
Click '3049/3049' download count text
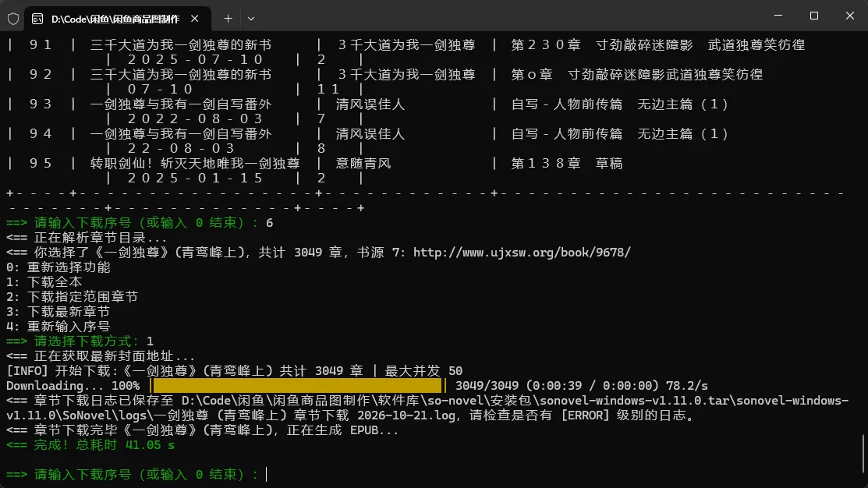[487, 386]
